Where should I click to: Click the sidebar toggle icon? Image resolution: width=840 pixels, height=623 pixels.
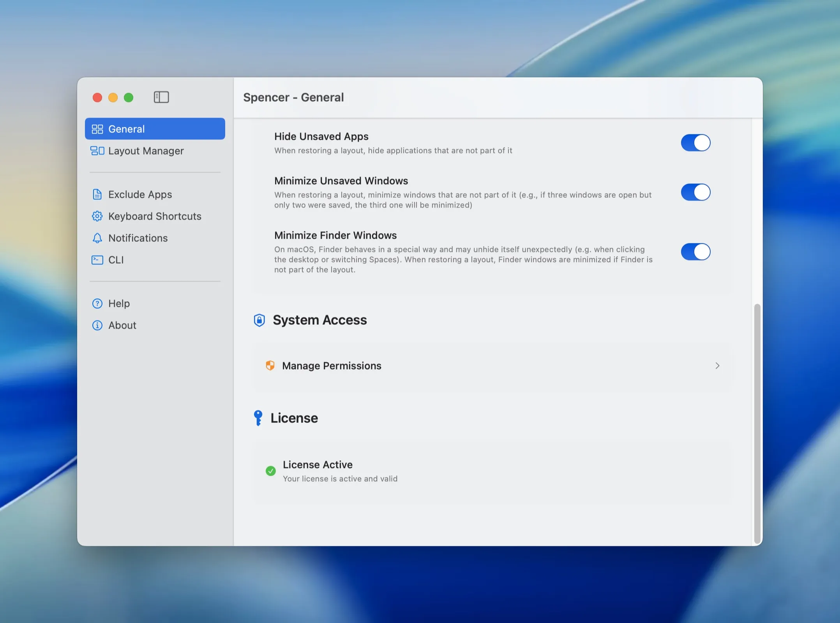(x=161, y=97)
